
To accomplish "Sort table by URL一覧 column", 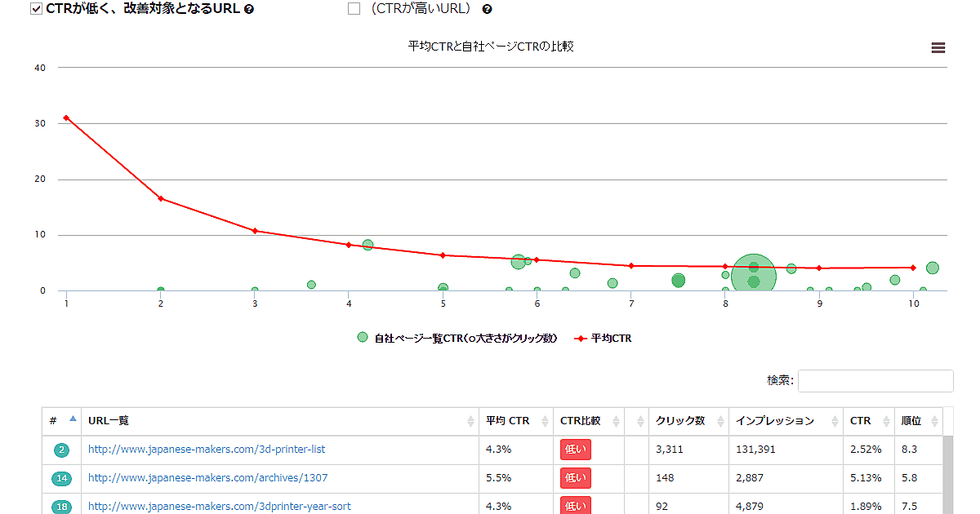I will coord(278,421).
